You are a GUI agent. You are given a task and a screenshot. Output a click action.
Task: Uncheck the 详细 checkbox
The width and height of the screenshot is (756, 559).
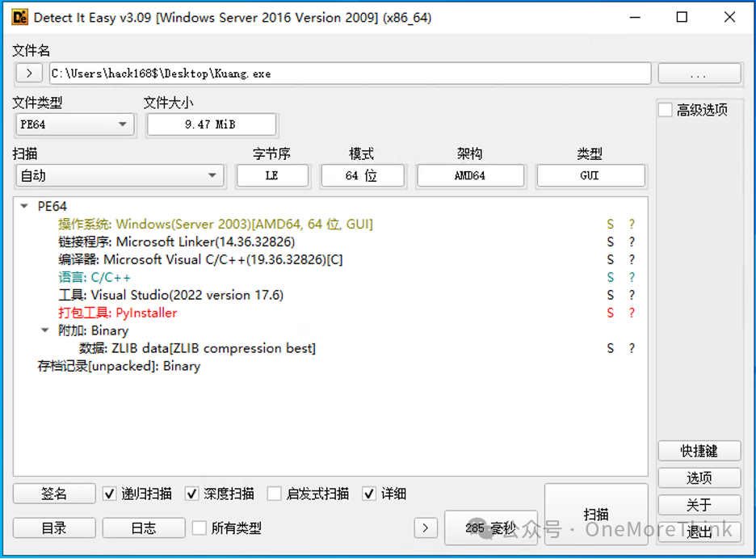click(369, 494)
